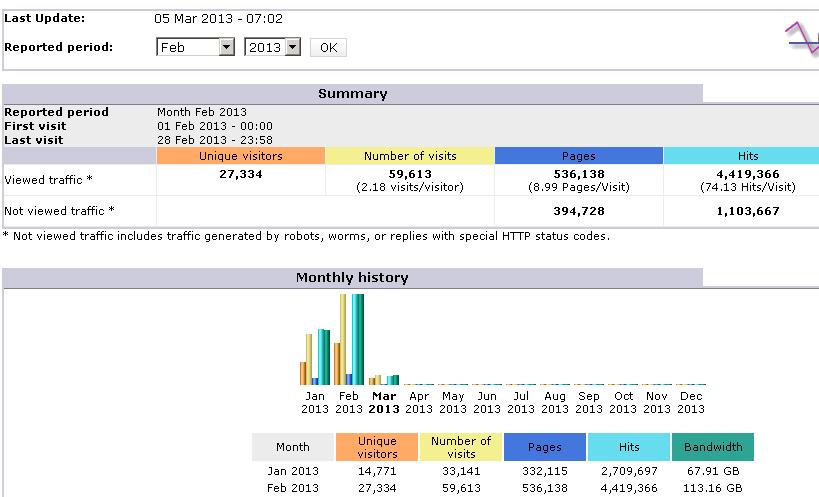Click the Number of visits header in history table
Image resolution: width=819 pixels, height=497 pixels.
point(461,447)
